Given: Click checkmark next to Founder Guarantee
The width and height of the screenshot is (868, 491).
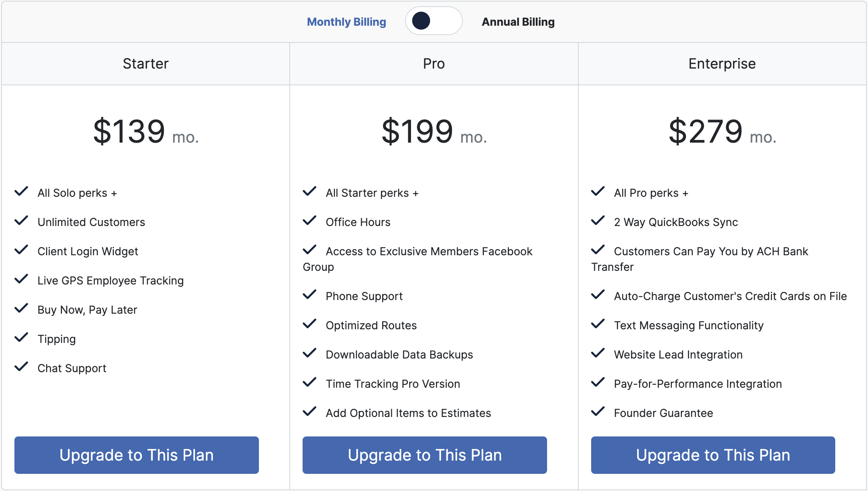Looking at the screenshot, I should point(598,412).
